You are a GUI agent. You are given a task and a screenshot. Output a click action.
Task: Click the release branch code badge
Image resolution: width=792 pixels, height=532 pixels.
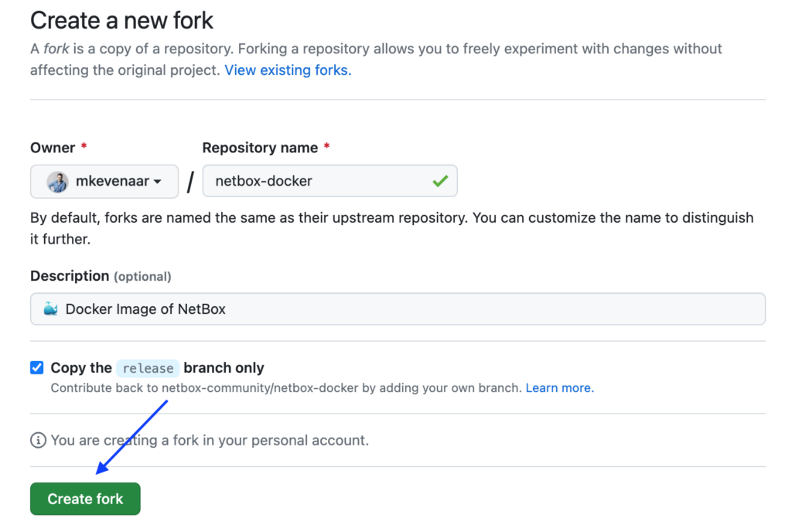148,368
